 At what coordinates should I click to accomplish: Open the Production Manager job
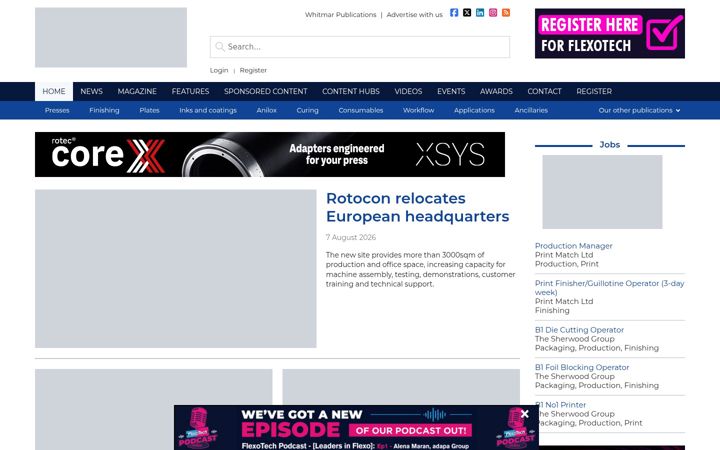click(x=574, y=246)
